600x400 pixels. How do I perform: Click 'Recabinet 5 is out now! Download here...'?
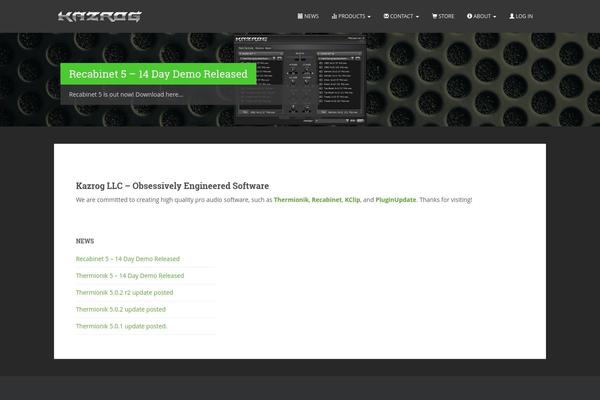[x=126, y=95]
